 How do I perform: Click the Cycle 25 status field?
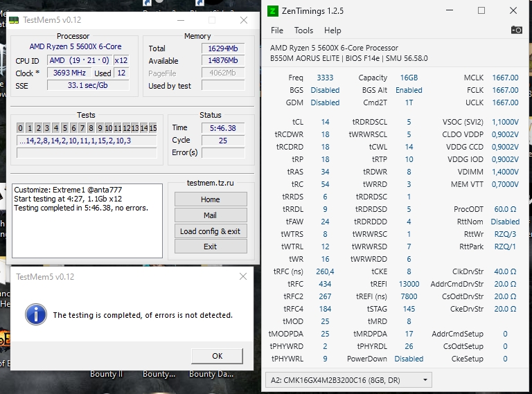point(223,141)
